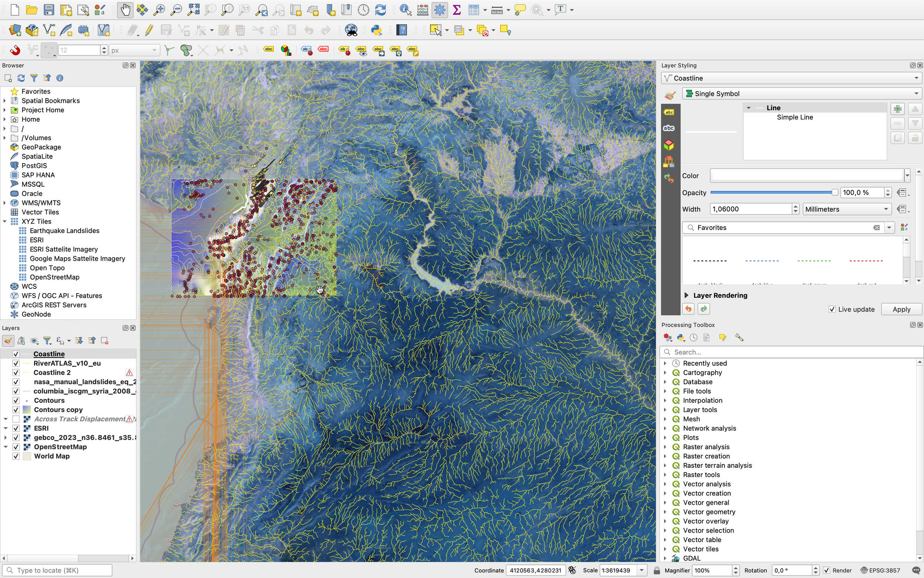The image size is (924, 578).
Task: Click the Add symbol layer plus button
Action: coord(897,109)
